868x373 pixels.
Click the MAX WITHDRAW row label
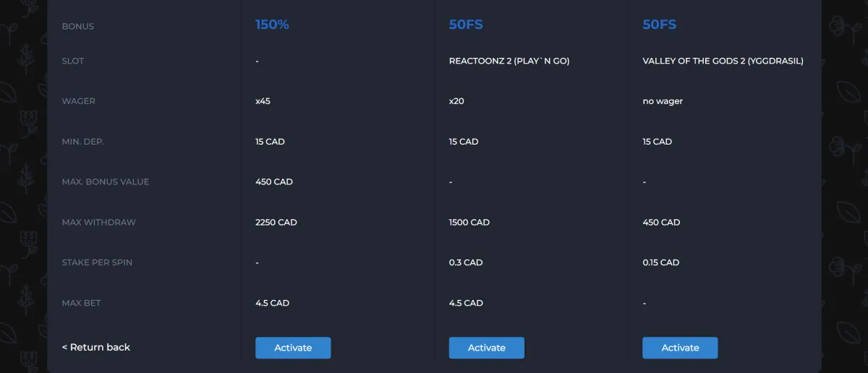tap(99, 223)
